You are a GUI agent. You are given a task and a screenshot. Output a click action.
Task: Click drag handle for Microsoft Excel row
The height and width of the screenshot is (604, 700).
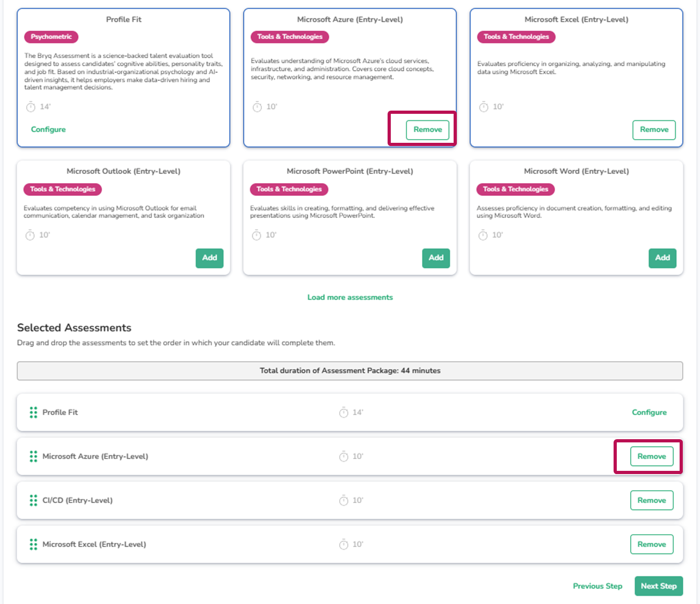(x=33, y=544)
